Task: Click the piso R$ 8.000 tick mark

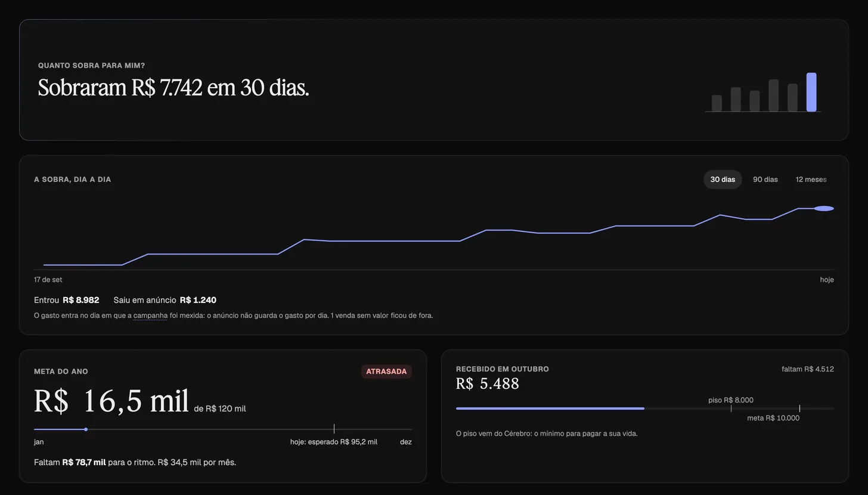Action: tap(731, 409)
